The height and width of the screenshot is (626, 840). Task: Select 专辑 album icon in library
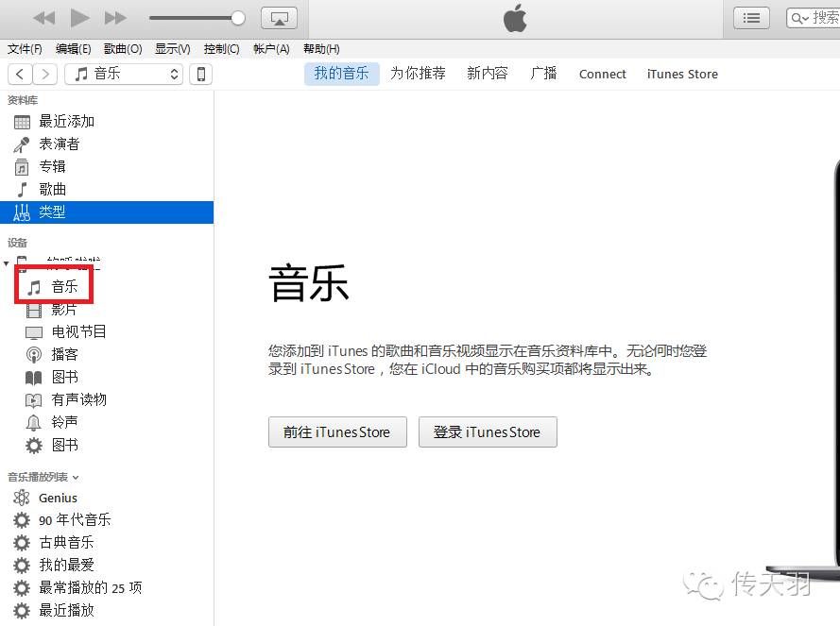tap(22, 167)
